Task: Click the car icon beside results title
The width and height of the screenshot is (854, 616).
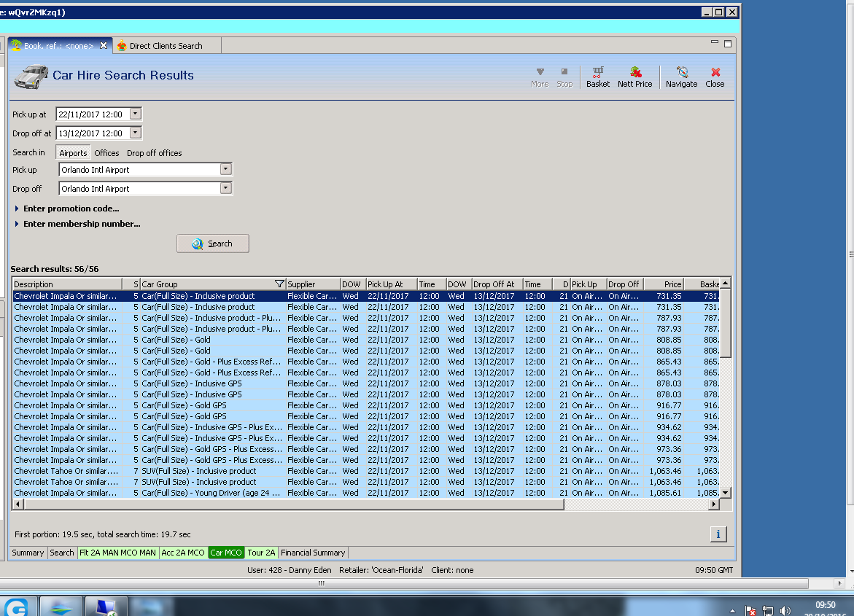Action: pos(31,77)
